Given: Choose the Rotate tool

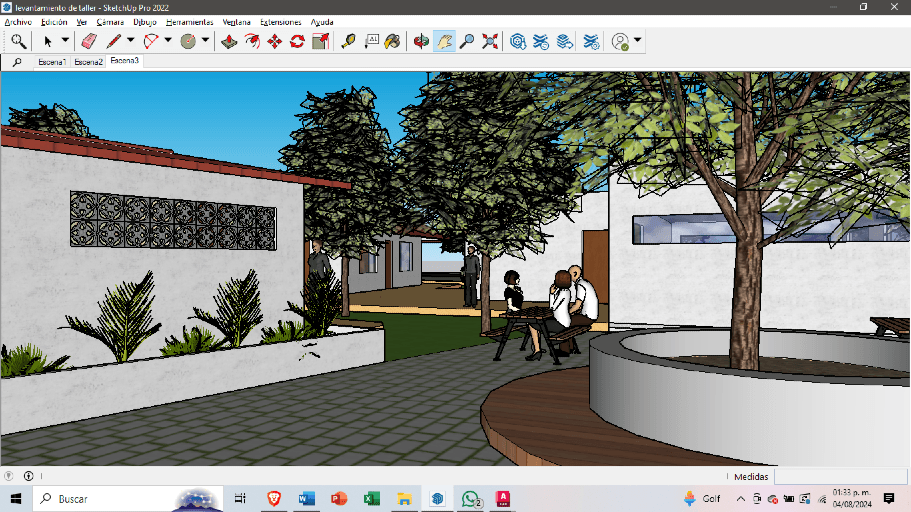Looking at the screenshot, I should pyautogui.click(x=297, y=41).
